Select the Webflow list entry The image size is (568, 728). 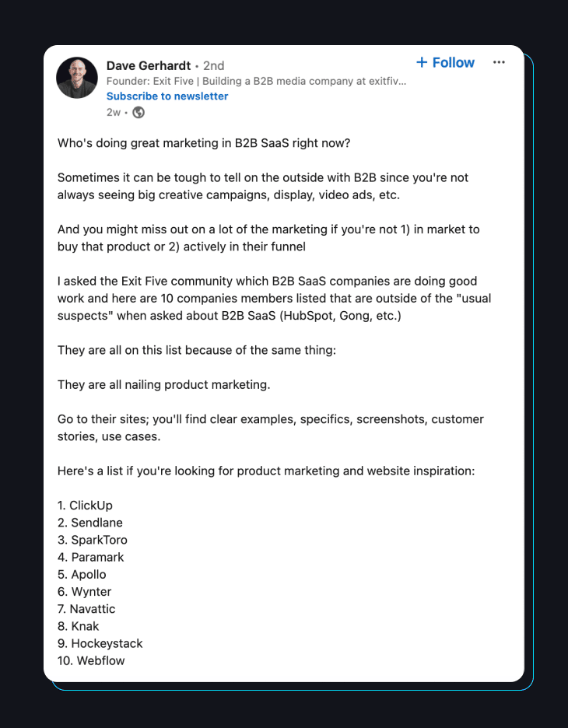pyautogui.click(x=91, y=660)
